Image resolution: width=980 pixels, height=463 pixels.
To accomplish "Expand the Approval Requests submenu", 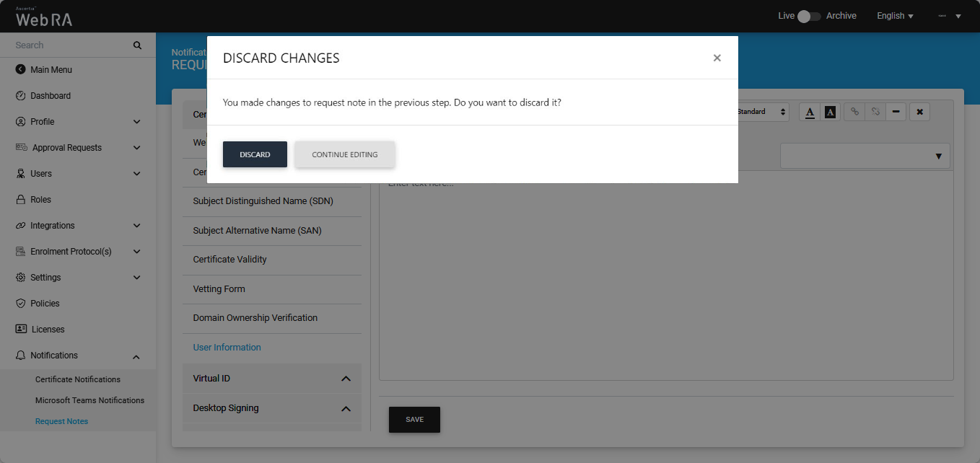I will [137, 148].
